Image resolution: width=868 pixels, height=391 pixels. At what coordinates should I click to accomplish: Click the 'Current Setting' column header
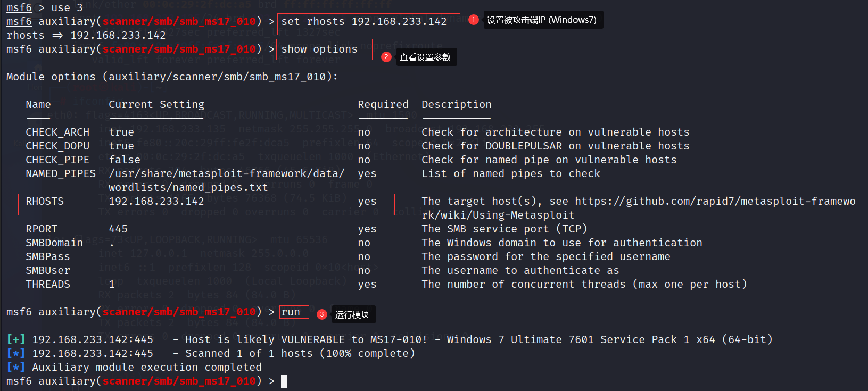tap(156, 105)
